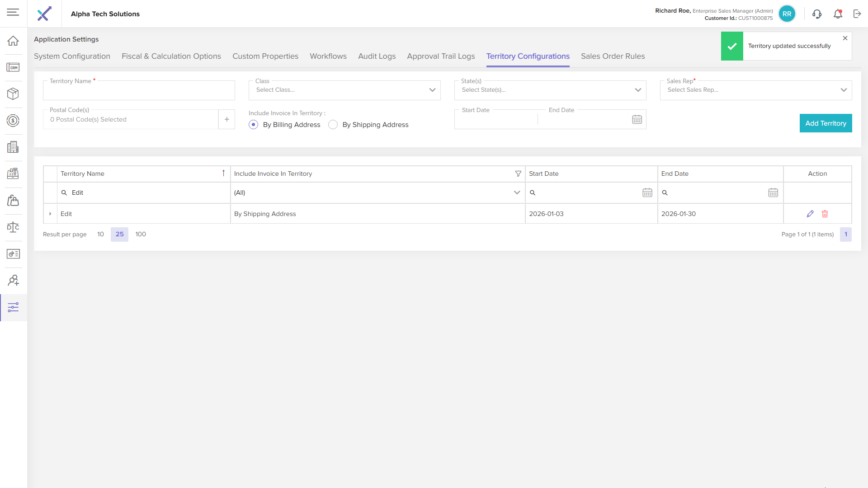Image resolution: width=868 pixels, height=488 pixels.
Task: Click the red trash delete icon
Action: [x=825, y=214]
